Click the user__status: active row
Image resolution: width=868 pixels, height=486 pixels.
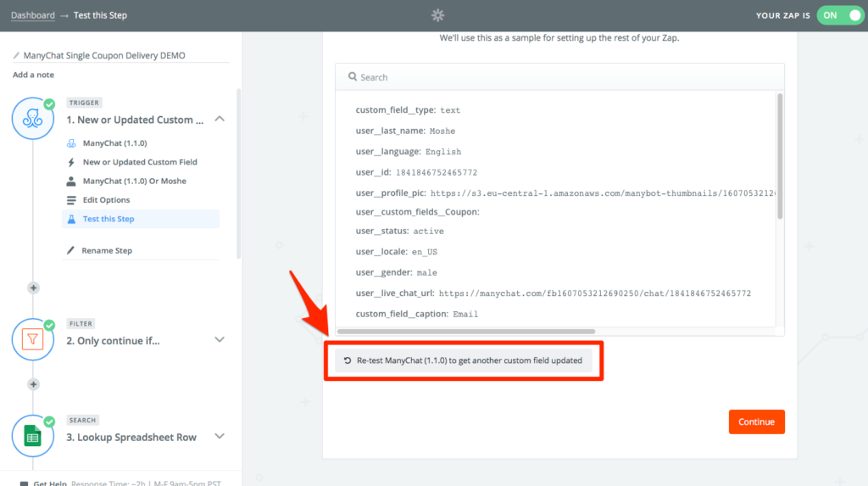pyautogui.click(x=400, y=231)
